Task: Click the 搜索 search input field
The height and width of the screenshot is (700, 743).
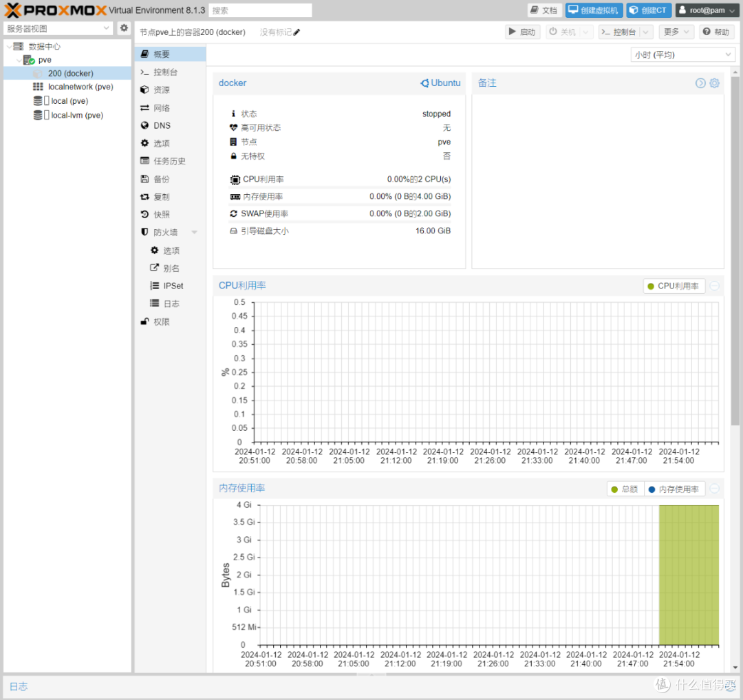Action: [x=260, y=10]
